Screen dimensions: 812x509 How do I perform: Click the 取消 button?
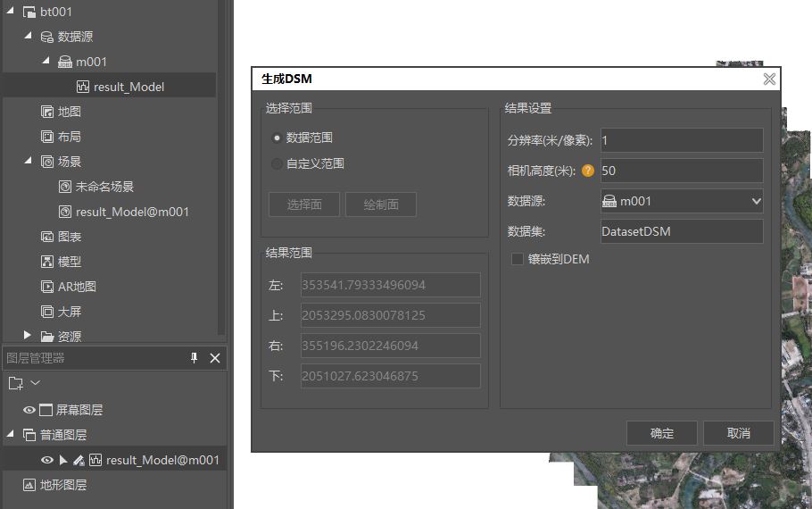click(739, 433)
